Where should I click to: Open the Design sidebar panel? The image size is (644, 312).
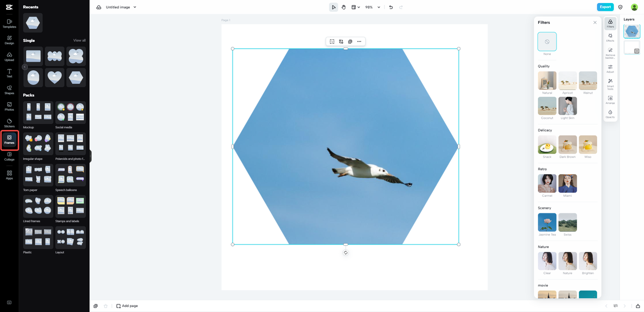point(9,40)
